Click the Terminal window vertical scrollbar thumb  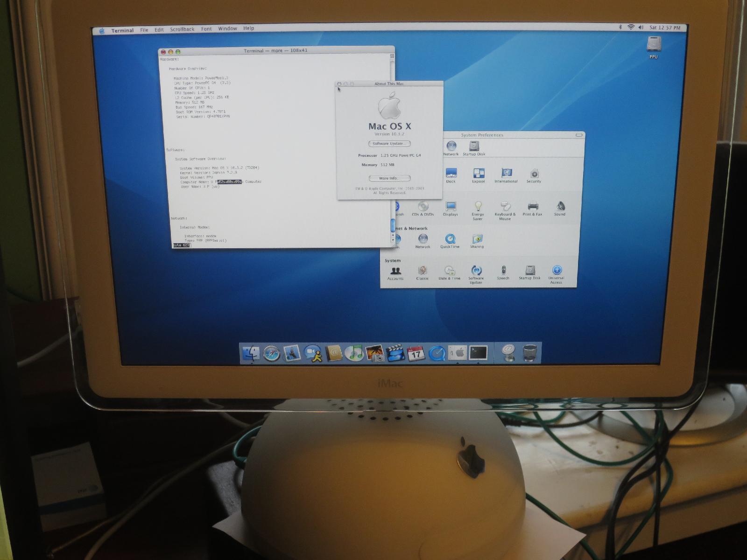[393, 225]
